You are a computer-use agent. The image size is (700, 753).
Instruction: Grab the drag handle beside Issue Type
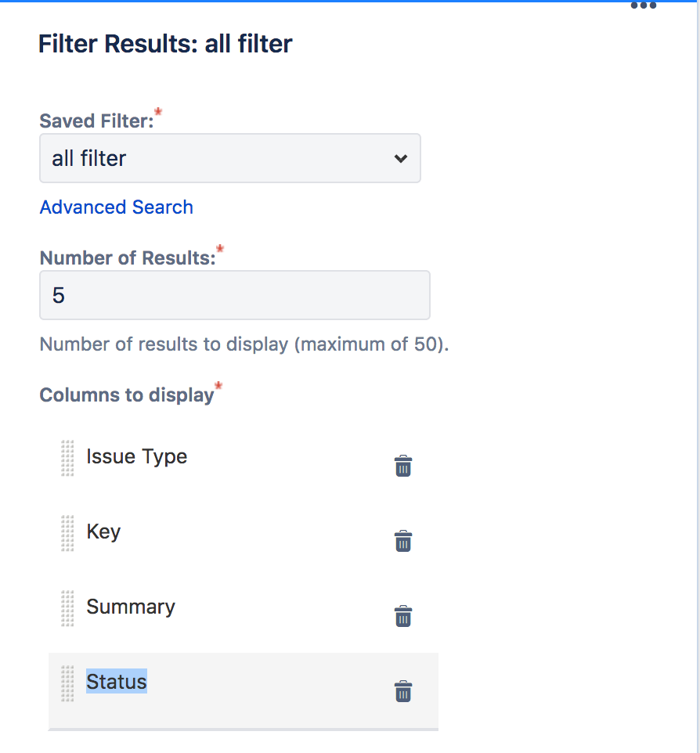[x=67, y=458]
